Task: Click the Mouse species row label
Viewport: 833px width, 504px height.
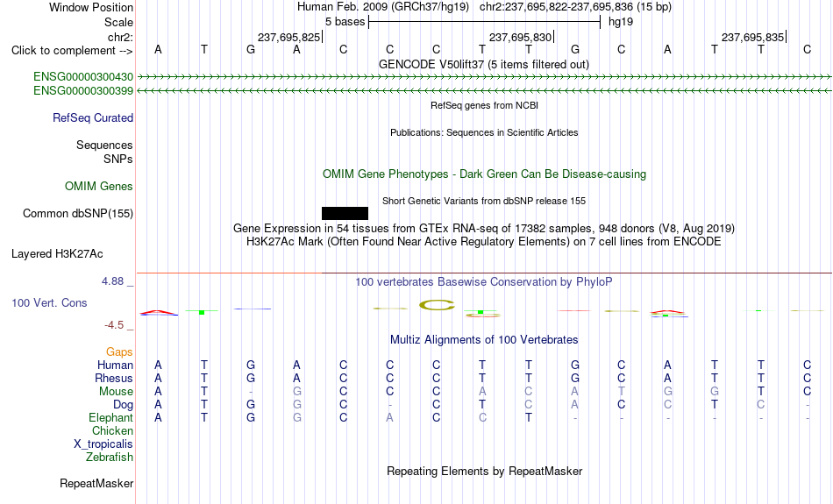Action: tap(116, 392)
